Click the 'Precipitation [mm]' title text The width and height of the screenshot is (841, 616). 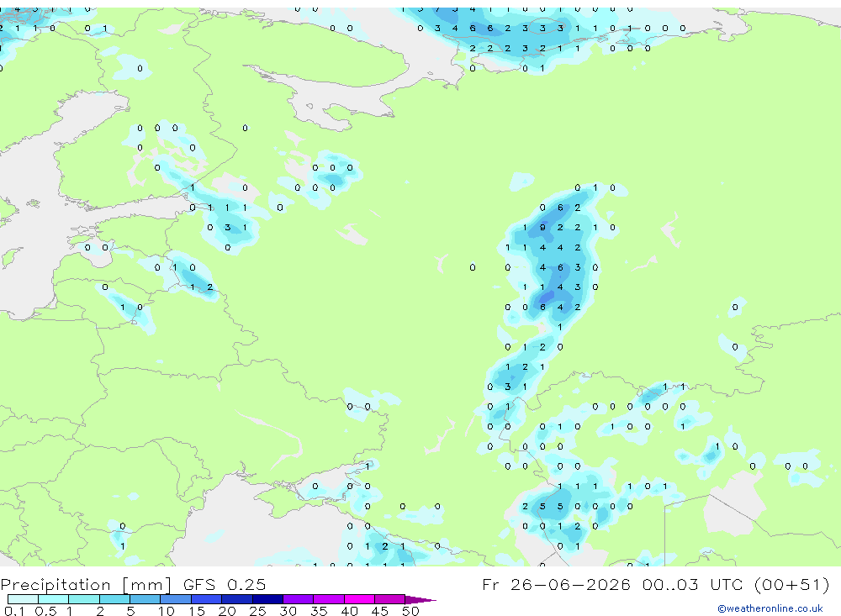(86, 585)
